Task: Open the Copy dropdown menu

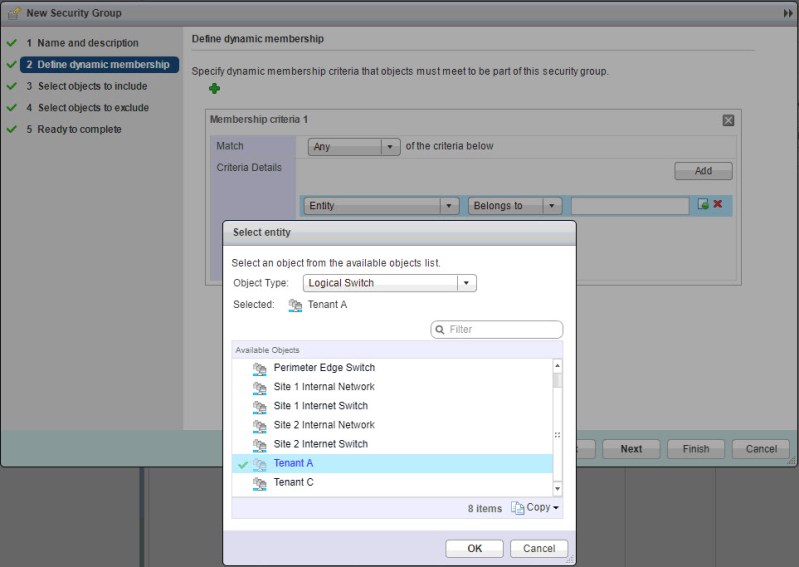Action: click(x=537, y=508)
